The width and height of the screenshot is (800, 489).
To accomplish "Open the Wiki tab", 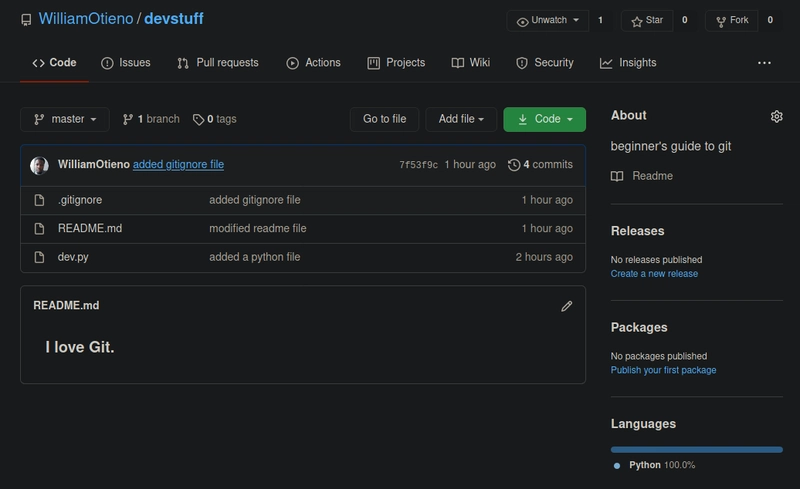I will [470, 63].
